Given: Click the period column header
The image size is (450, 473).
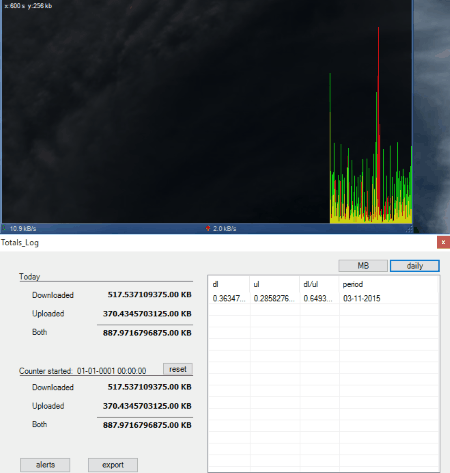Looking at the screenshot, I should pyautogui.click(x=388, y=284).
